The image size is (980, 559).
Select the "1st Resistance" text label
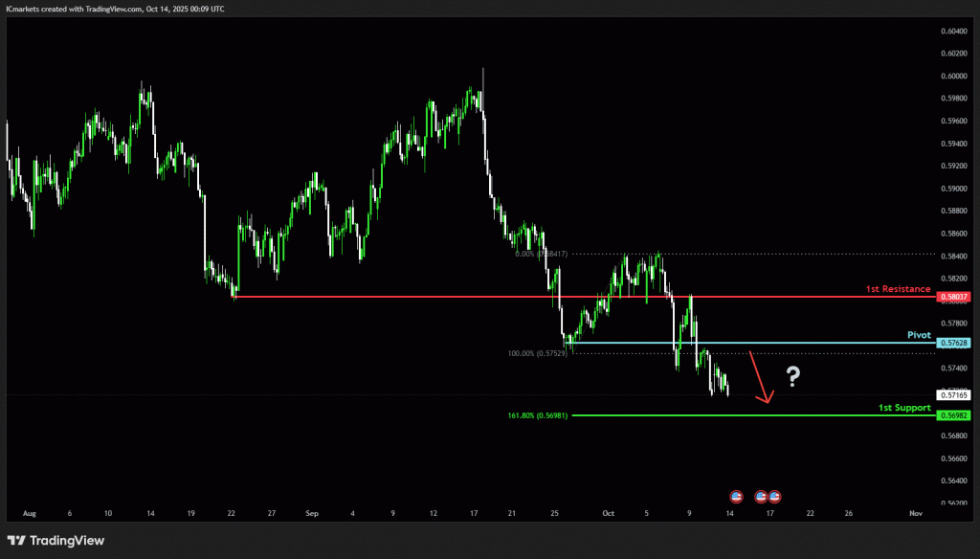click(x=897, y=288)
